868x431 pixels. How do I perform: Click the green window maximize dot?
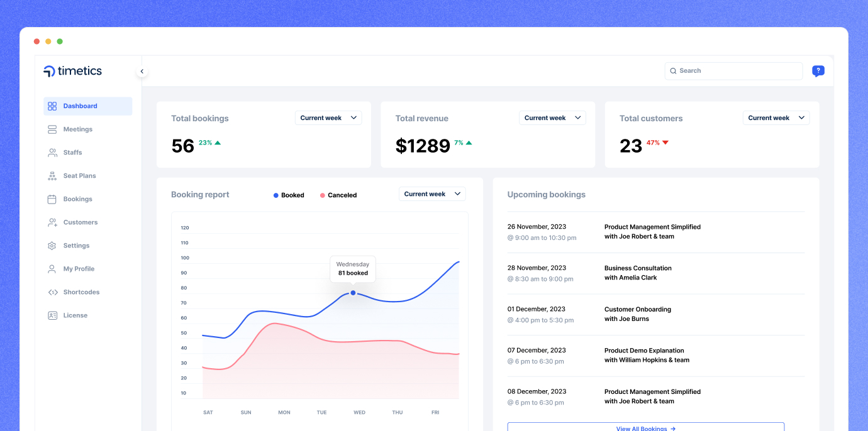[x=60, y=41]
